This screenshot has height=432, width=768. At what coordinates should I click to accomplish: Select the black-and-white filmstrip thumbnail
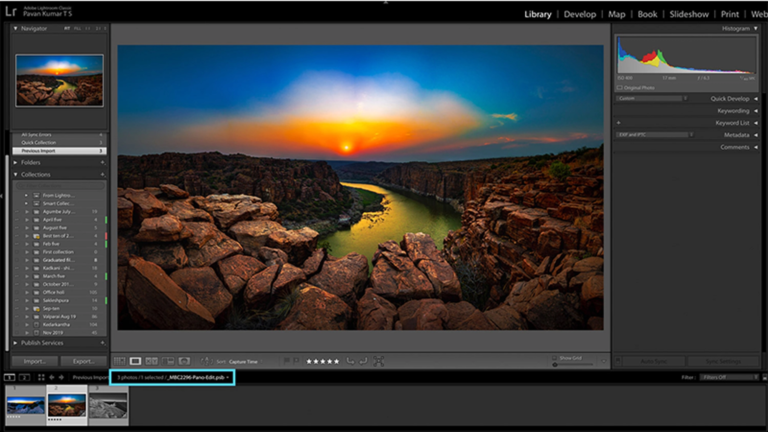[108, 404]
